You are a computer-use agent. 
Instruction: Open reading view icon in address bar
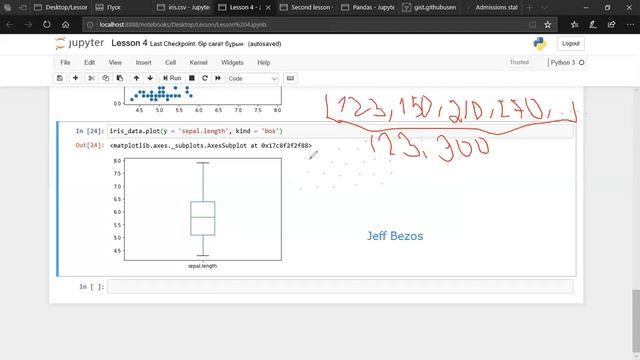coord(532,24)
